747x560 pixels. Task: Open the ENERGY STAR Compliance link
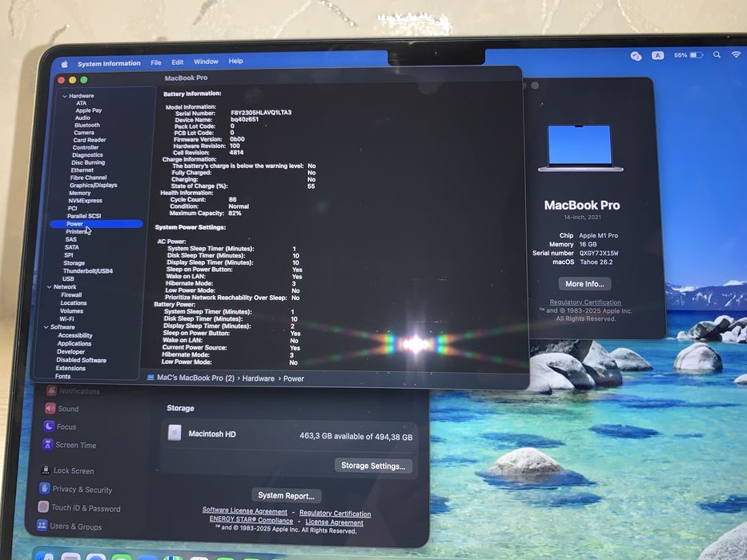(x=251, y=519)
